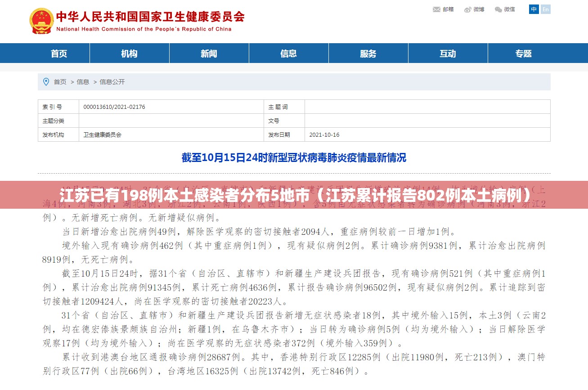Open the 专题 navigation tab
Screen dimensions: 588x390
tap(524, 54)
